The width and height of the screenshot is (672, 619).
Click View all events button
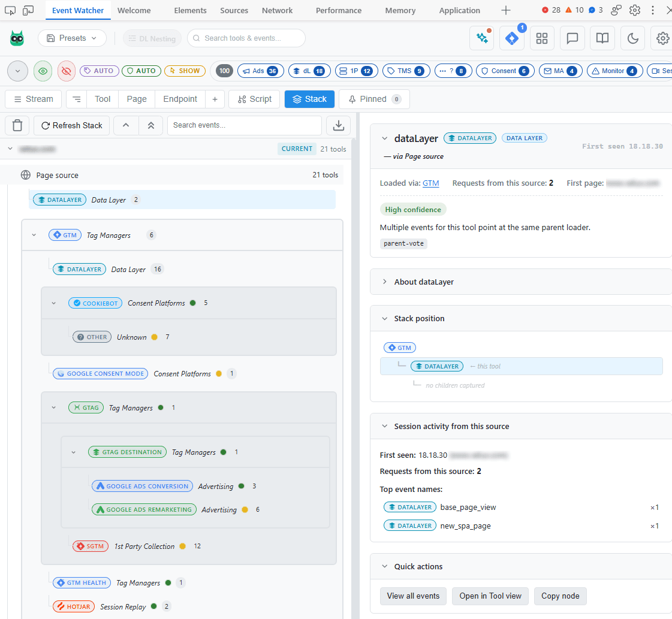pos(413,596)
